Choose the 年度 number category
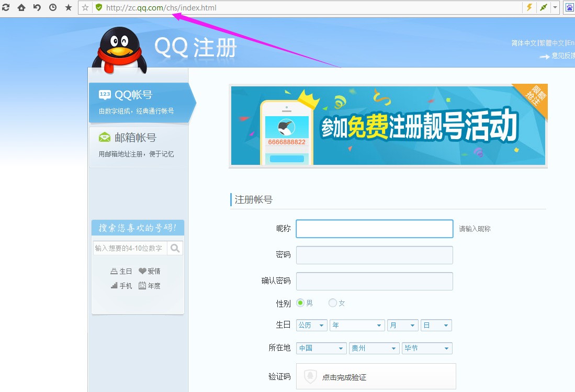 click(150, 286)
